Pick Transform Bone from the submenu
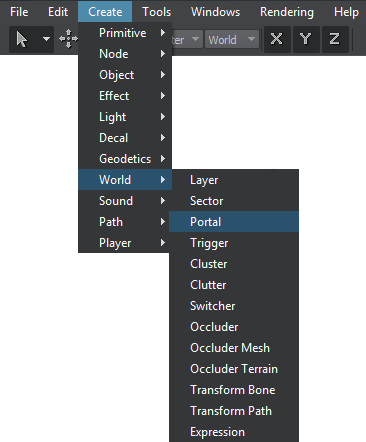 pos(234,390)
